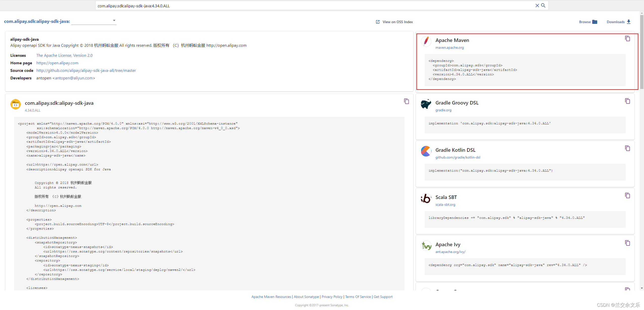644x310 pixels.
Task: Copy the Apache Ivy dependency snippet
Action: 627,243
